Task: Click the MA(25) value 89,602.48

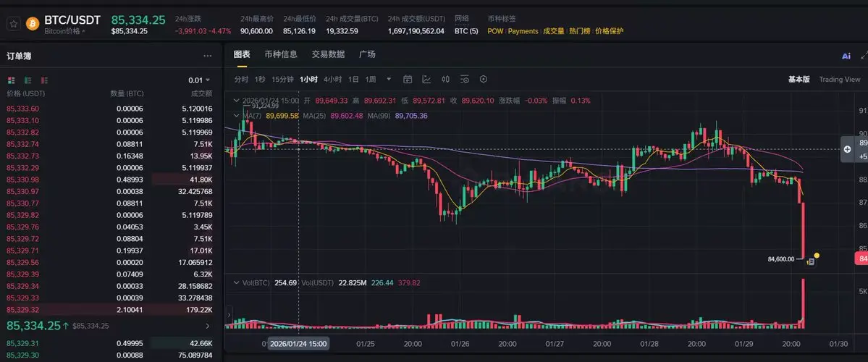Action: point(347,116)
